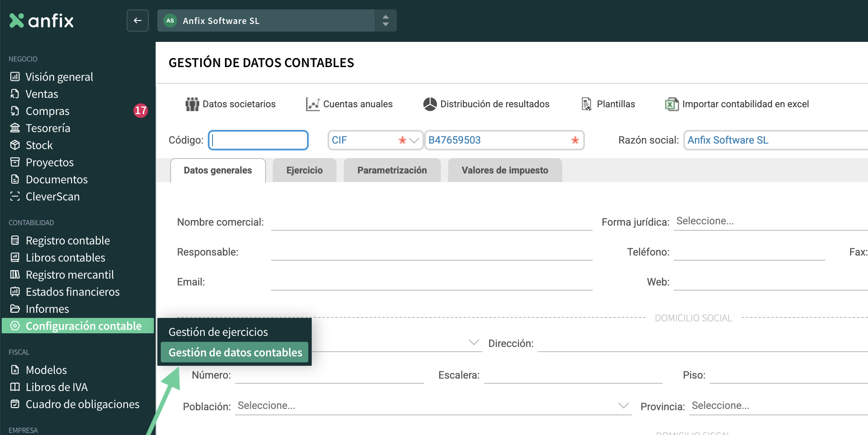Screen dimensions: 868x435
Task: Click the back arrow button
Action: 138,21
